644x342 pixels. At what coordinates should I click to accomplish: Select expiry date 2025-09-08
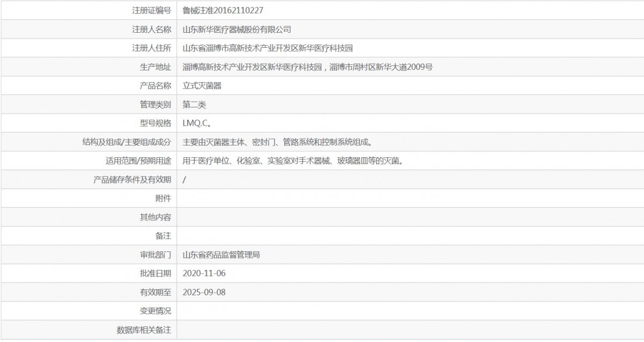click(204, 292)
